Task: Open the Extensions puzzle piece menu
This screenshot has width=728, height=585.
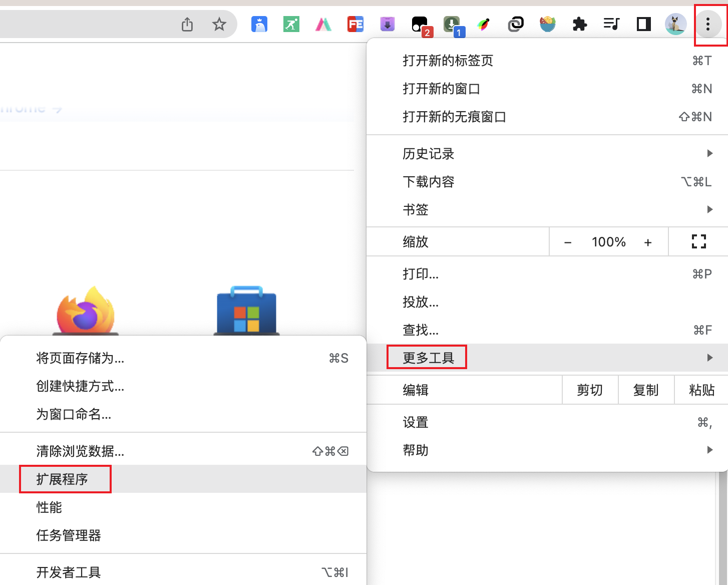Action: (580, 24)
